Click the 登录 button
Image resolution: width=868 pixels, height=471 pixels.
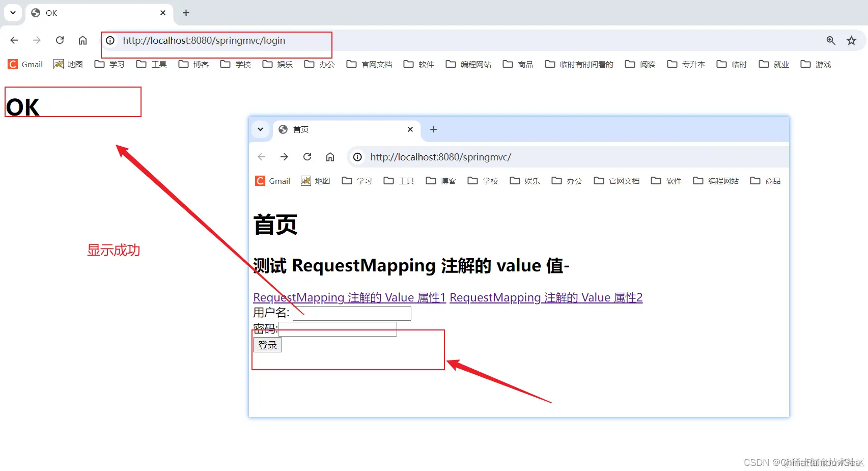[x=267, y=345]
